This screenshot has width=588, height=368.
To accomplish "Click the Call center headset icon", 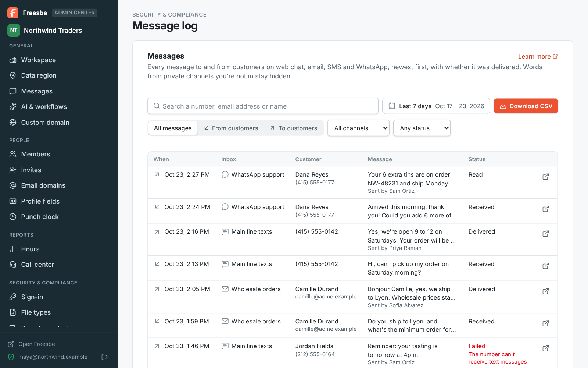I will tap(13, 265).
